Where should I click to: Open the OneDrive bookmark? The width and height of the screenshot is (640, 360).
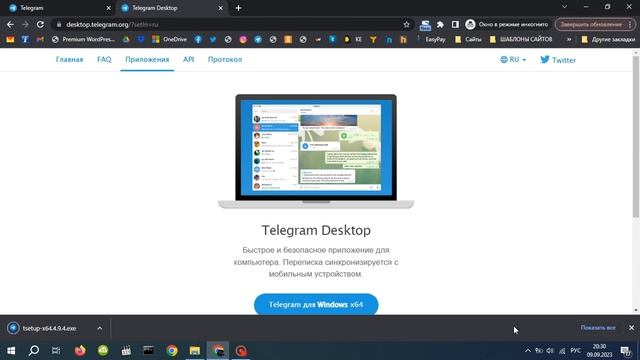pos(169,40)
